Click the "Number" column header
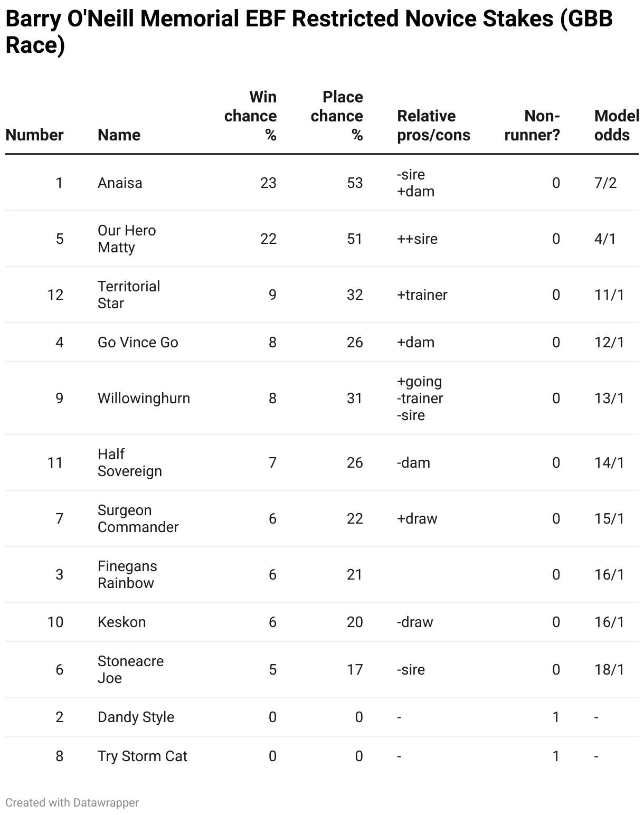 [x=34, y=135]
